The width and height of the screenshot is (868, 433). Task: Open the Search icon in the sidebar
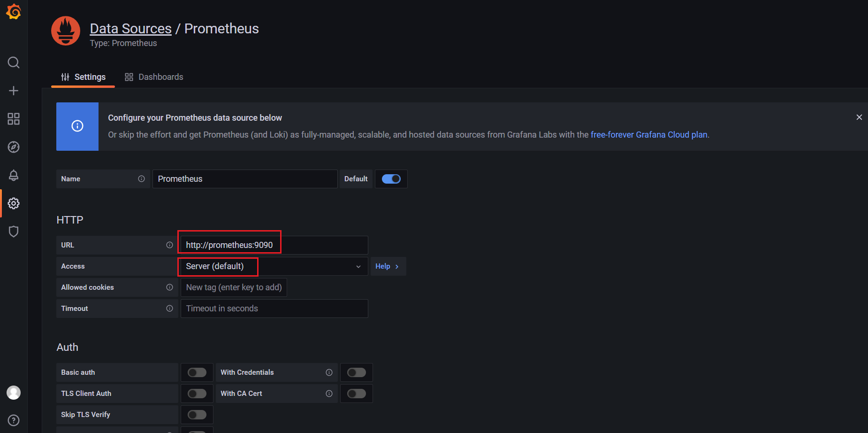(x=14, y=62)
